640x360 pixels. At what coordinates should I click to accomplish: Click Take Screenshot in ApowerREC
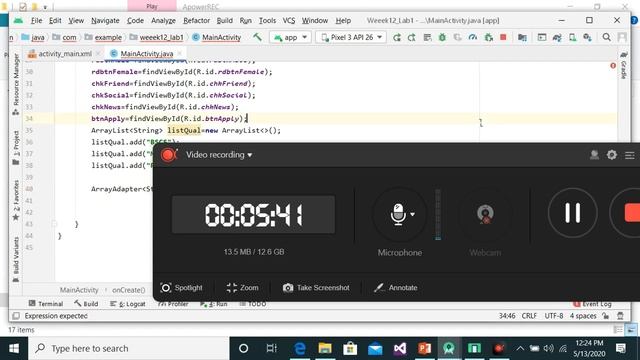316,288
